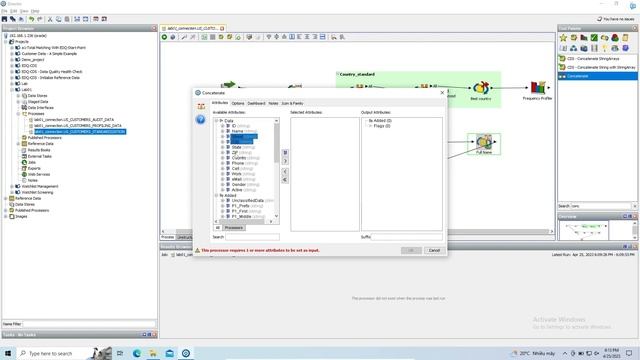Viewport: 640px width, 360px height.
Task: Collapse the Processes folder in Project Browser
Action: pyautogui.click(x=18, y=114)
